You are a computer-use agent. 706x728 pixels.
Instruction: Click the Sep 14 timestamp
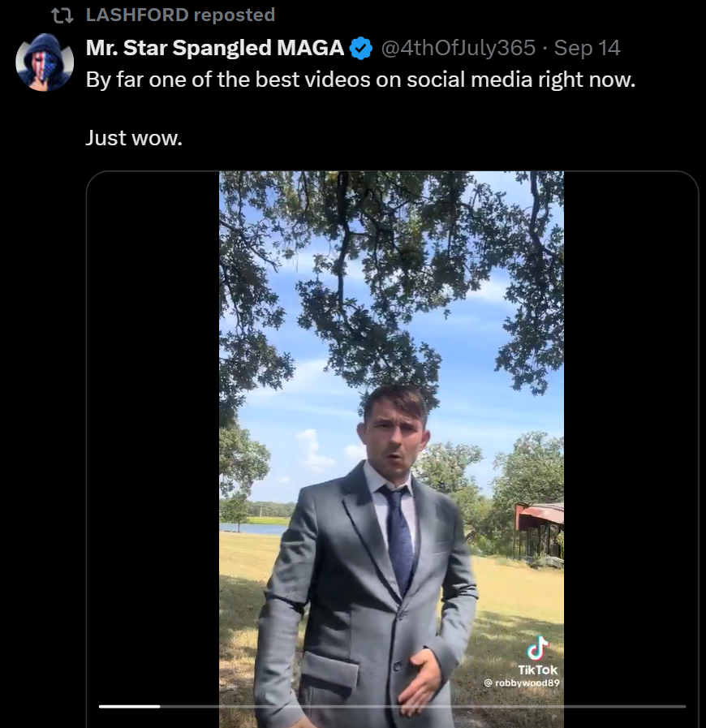pos(588,48)
